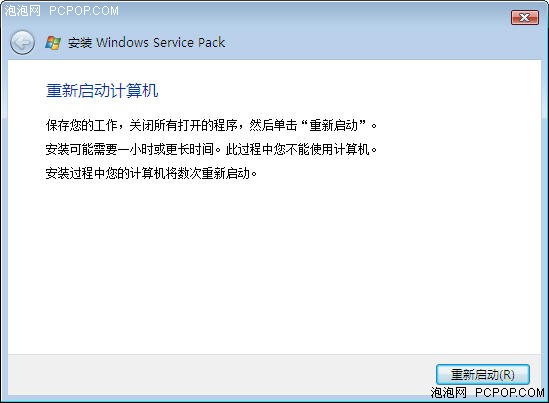Click the 安装 Windows Service Pack title text
The width and height of the screenshot is (549, 403).
[146, 43]
